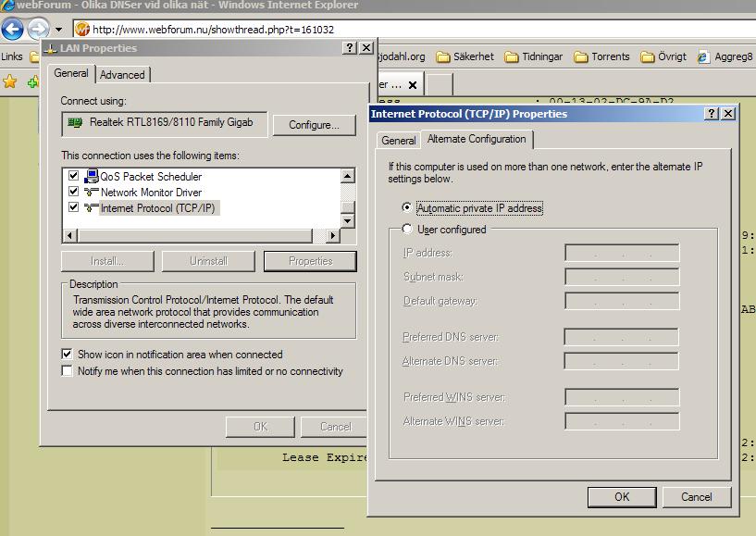Close the TCP/IP Properties dialog
Viewport: 756px width, 536px height.
(728, 113)
